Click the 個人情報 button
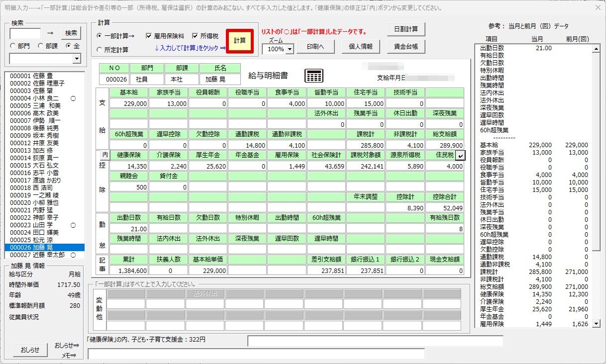The width and height of the screenshot is (606, 364). 361,46
